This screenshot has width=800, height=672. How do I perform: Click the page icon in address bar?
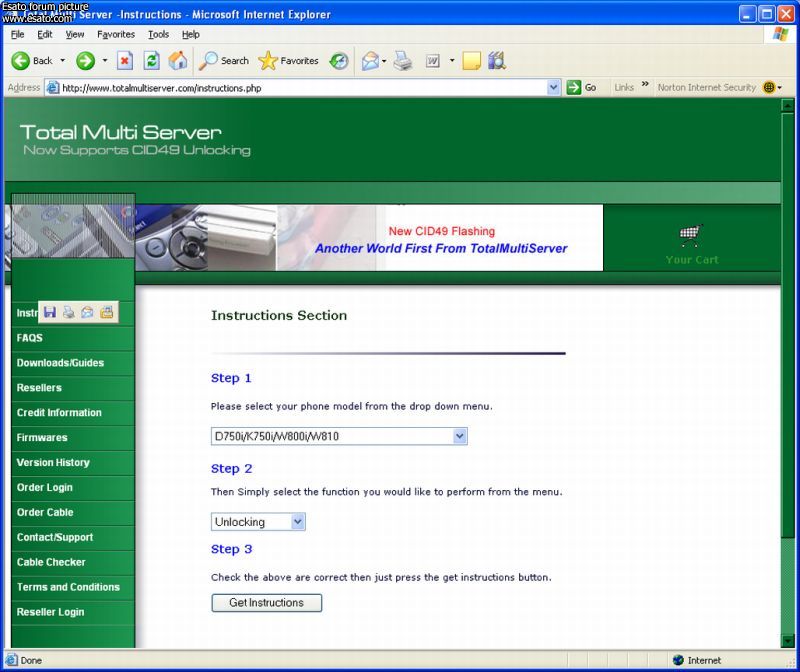click(x=52, y=88)
